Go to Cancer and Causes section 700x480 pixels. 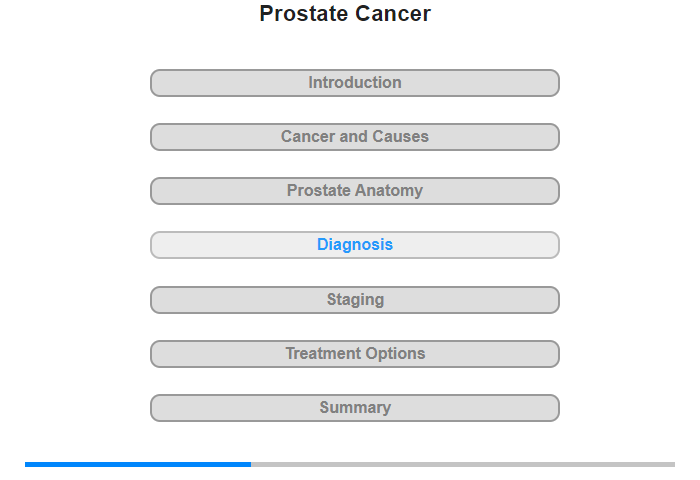coord(355,137)
